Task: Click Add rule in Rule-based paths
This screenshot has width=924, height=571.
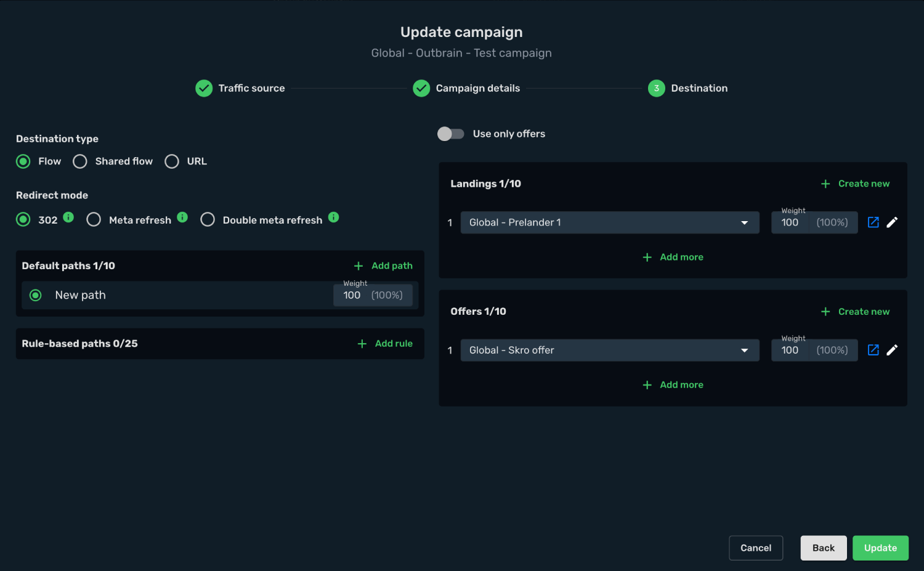Action: pyautogui.click(x=386, y=344)
